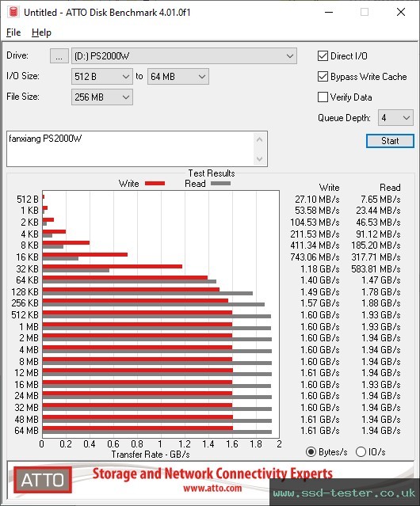This screenshot has width=420, height=506.
Task: Click the description box scroll down arrow
Action: (260, 159)
